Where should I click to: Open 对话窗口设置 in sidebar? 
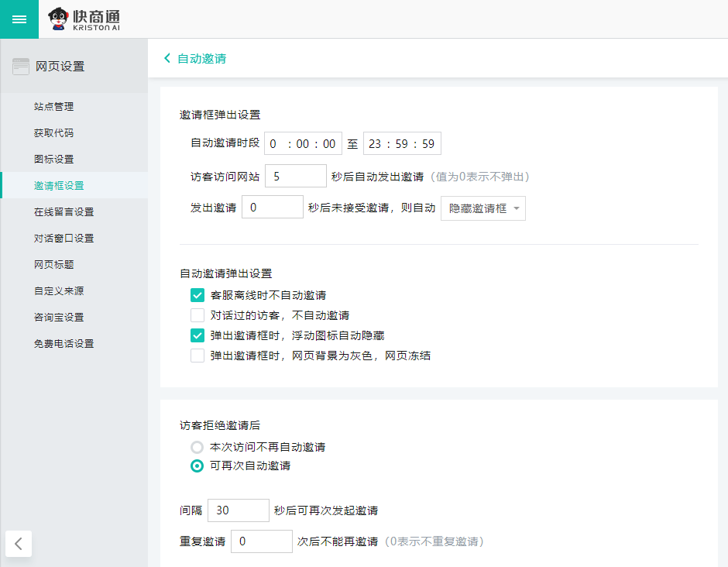(x=64, y=239)
